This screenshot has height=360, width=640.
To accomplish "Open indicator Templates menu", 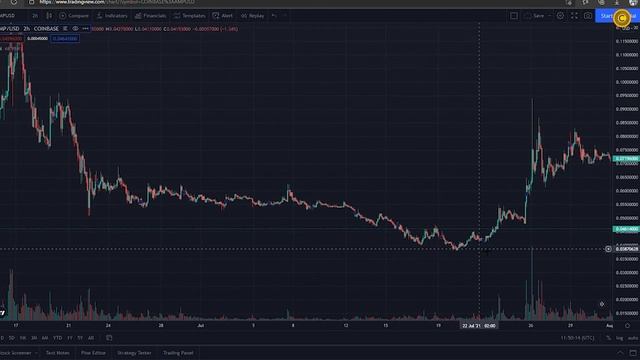I will (x=189, y=16).
